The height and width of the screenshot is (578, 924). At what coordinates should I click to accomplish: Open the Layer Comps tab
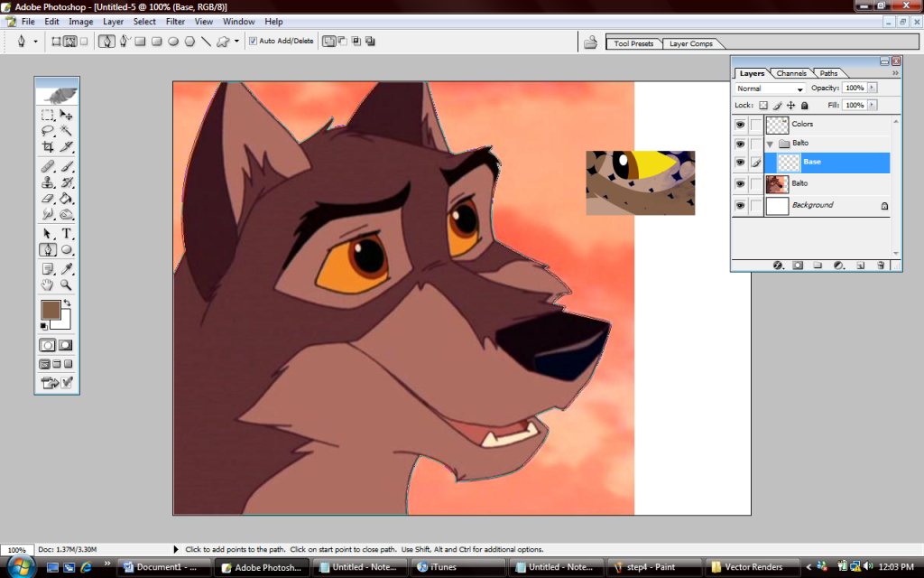(x=691, y=43)
